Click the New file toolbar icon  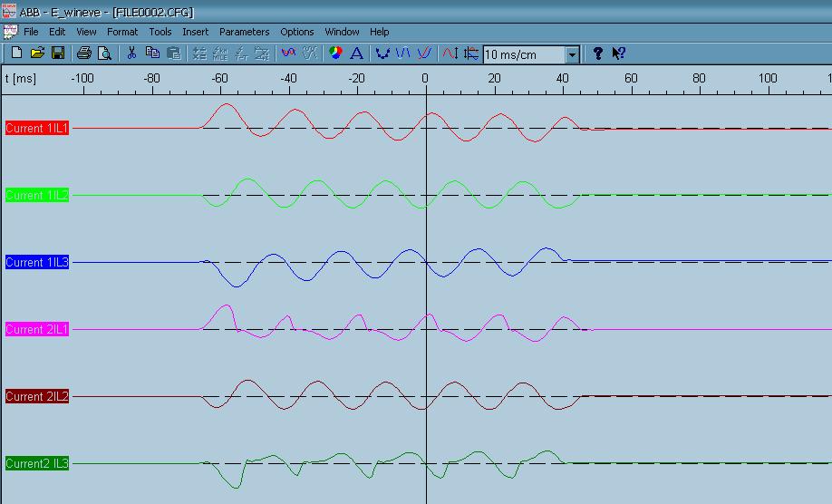(16, 53)
